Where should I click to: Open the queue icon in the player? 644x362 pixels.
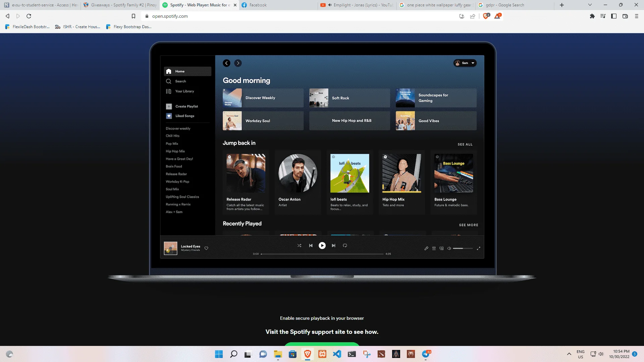coord(434,248)
